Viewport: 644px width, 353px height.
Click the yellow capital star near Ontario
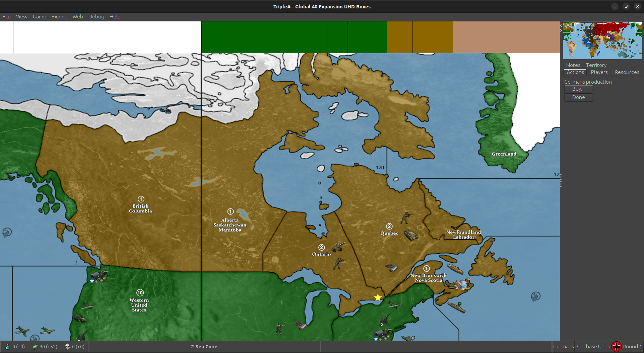coord(378,297)
